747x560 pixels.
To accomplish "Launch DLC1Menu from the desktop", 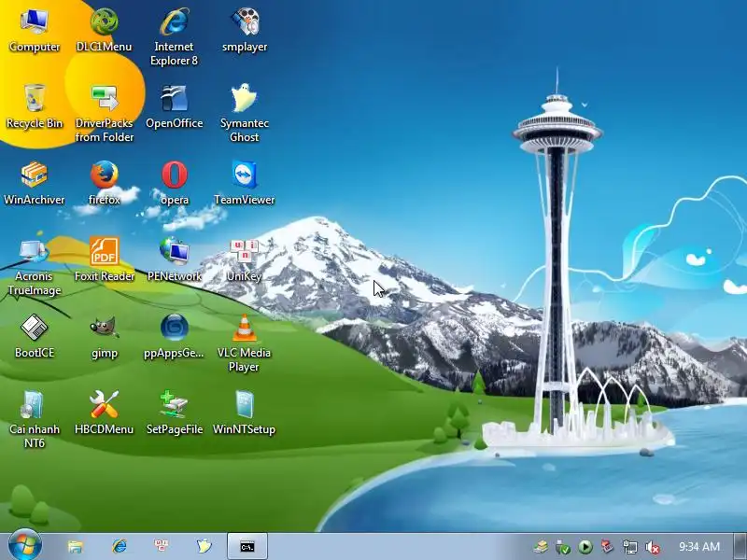I will [104, 30].
